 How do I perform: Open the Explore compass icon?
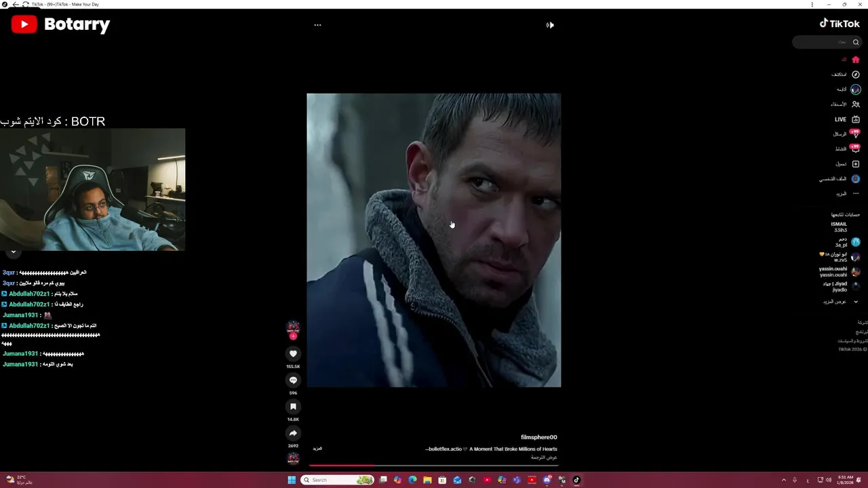coord(855,75)
